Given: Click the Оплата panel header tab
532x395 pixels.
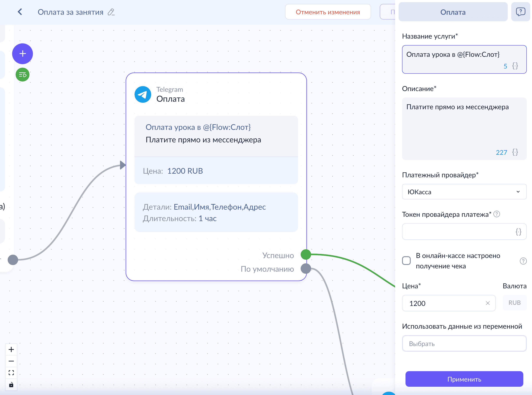Looking at the screenshot, I should pos(453,12).
